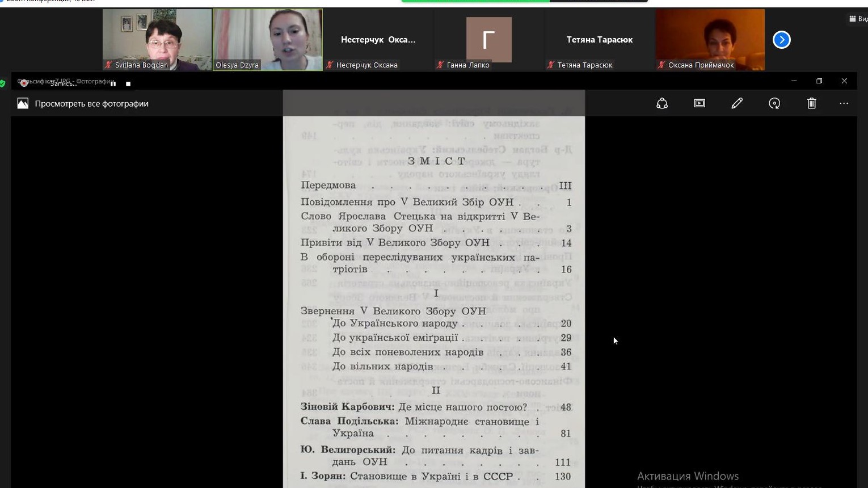Show next participants with blue arrow
This screenshot has height=488, width=868.
pyautogui.click(x=781, y=40)
